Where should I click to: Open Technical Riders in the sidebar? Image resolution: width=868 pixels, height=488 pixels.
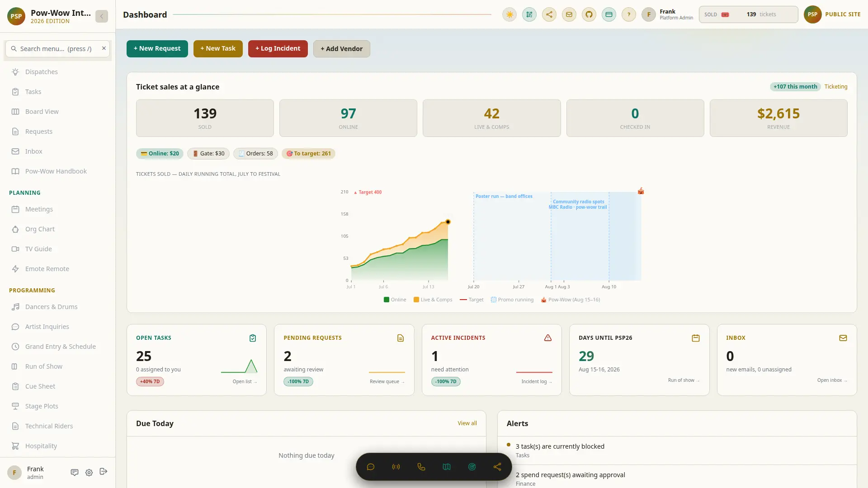pos(57,426)
